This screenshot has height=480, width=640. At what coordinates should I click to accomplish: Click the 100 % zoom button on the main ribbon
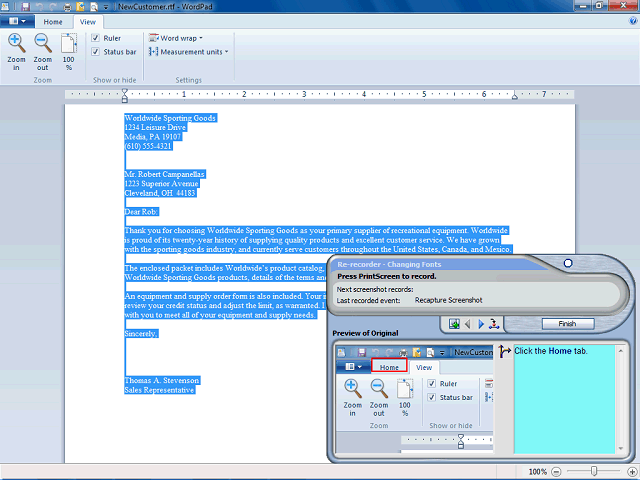click(69, 52)
